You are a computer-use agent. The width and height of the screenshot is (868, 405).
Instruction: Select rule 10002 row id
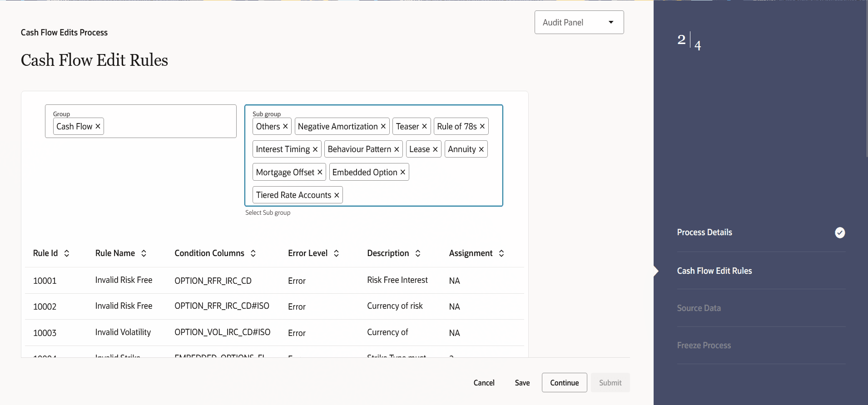pyautogui.click(x=45, y=307)
